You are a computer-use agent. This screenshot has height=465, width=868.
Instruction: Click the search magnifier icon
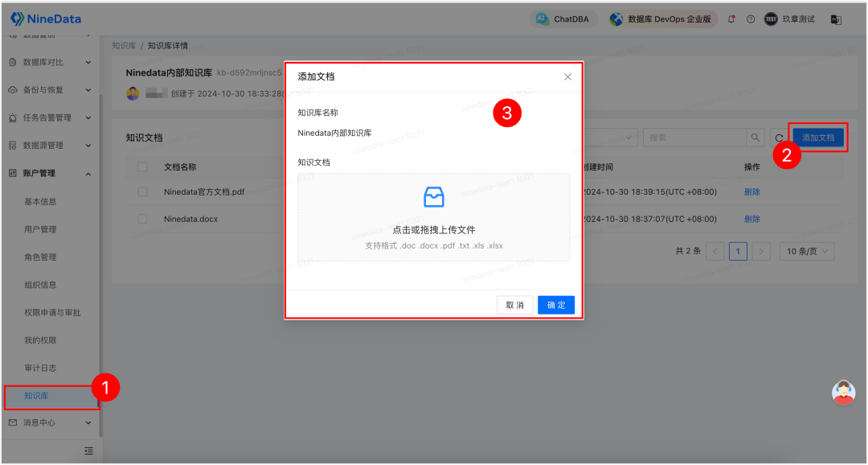[x=755, y=138]
